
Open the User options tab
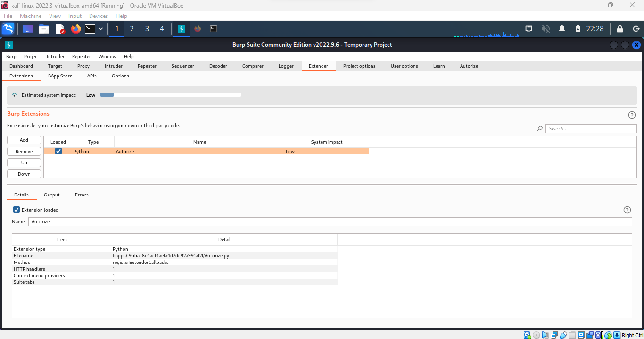(x=405, y=66)
